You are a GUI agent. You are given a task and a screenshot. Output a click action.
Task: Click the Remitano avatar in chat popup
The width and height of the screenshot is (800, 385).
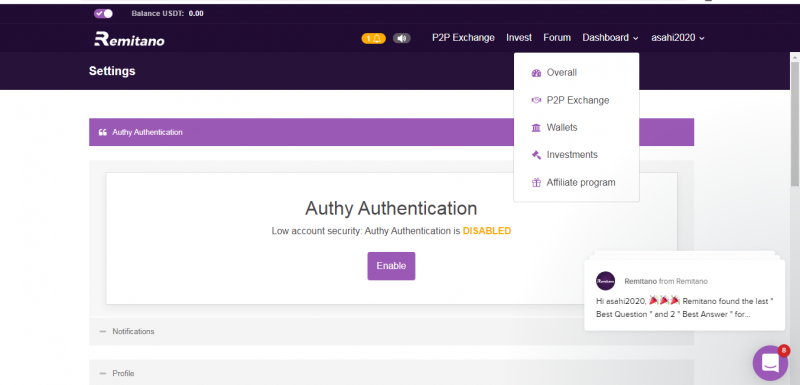click(x=605, y=281)
